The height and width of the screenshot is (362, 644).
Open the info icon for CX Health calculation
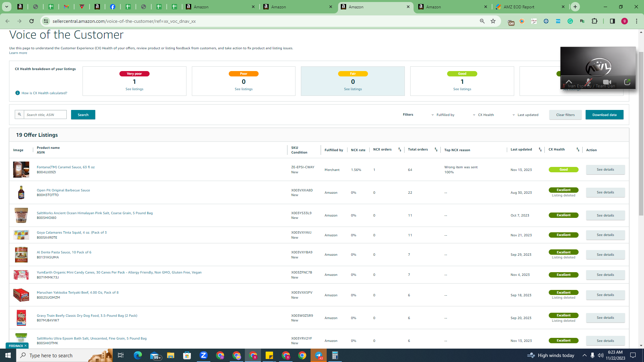coord(17,93)
